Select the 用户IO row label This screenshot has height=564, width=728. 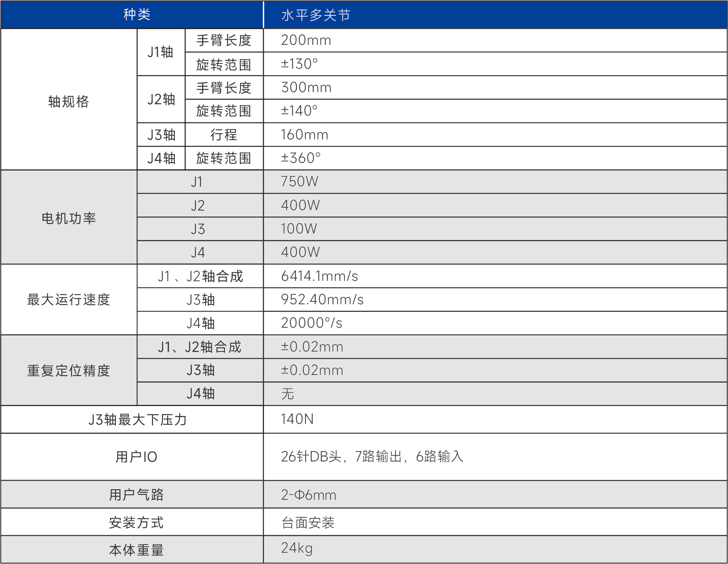(x=136, y=457)
